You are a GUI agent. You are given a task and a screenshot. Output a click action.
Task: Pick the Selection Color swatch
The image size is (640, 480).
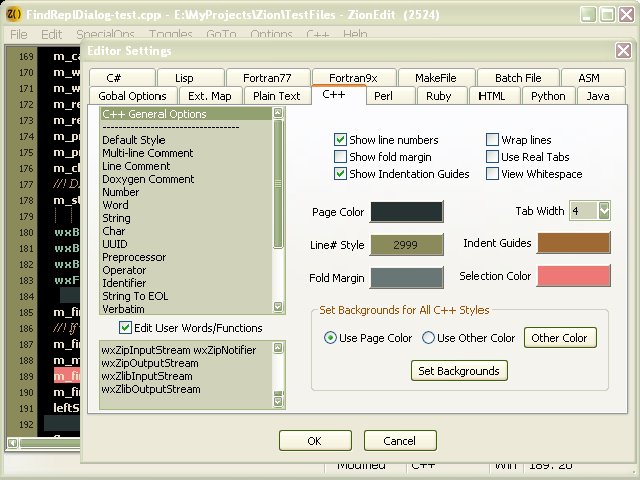tap(573, 276)
